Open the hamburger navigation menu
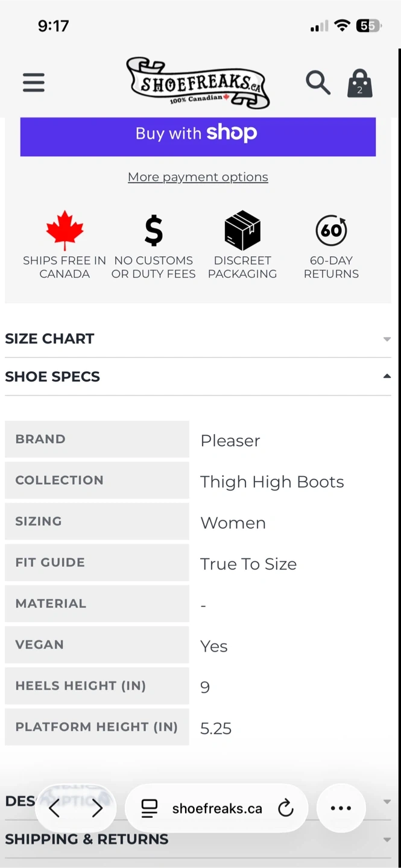This screenshot has width=401, height=868. coord(34,83)
